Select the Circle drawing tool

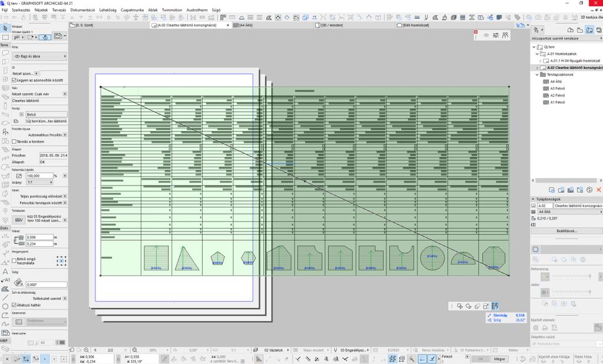[5, 306]
